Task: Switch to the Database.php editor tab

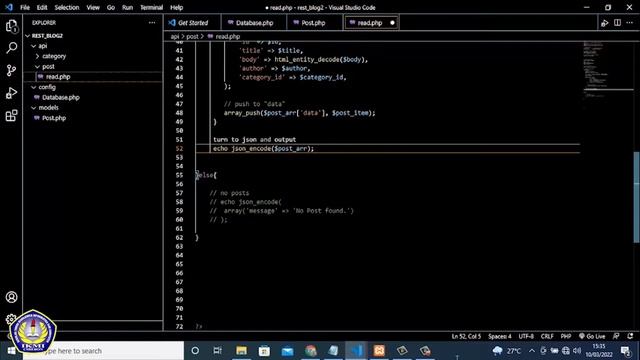Action: pos(254,23)
